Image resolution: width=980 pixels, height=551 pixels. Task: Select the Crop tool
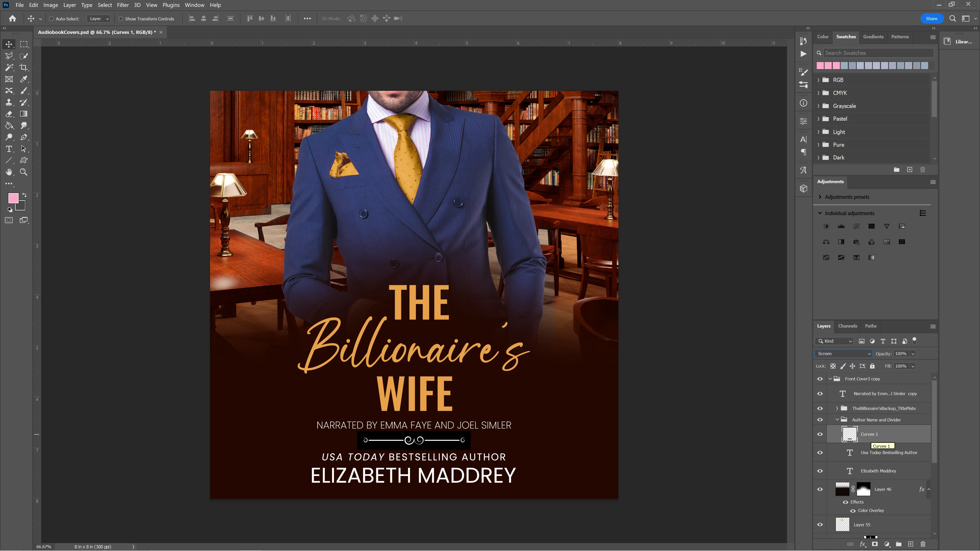tap(23, 68)
